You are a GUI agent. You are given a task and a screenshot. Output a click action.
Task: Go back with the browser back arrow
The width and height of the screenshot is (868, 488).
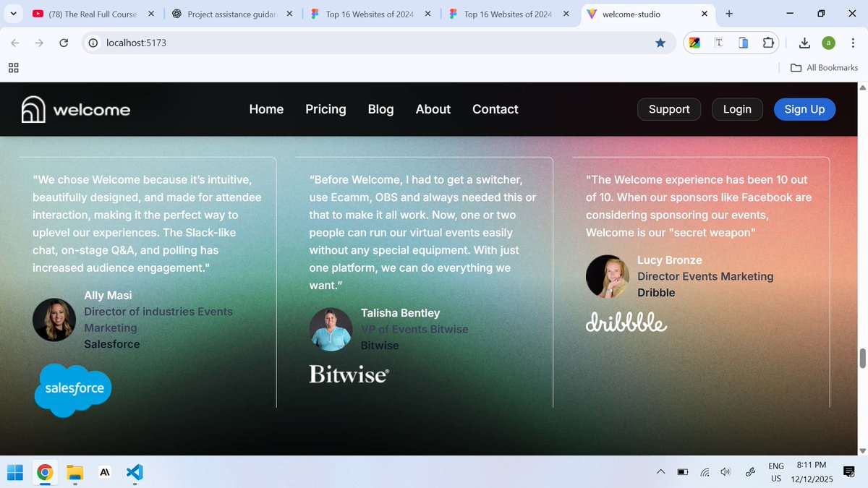15,43
